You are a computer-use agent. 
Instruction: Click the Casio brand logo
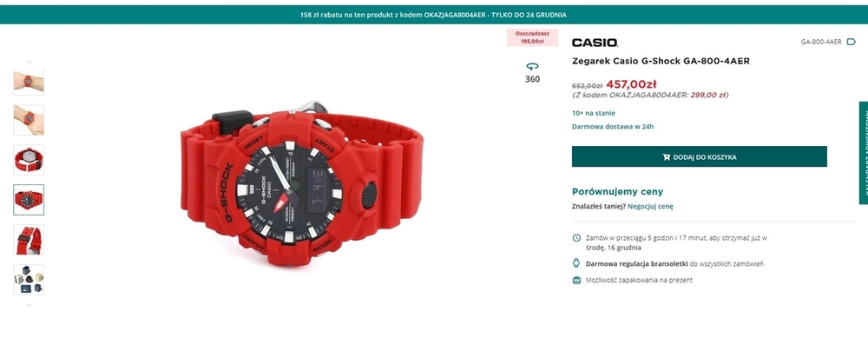tap(595, 43)
